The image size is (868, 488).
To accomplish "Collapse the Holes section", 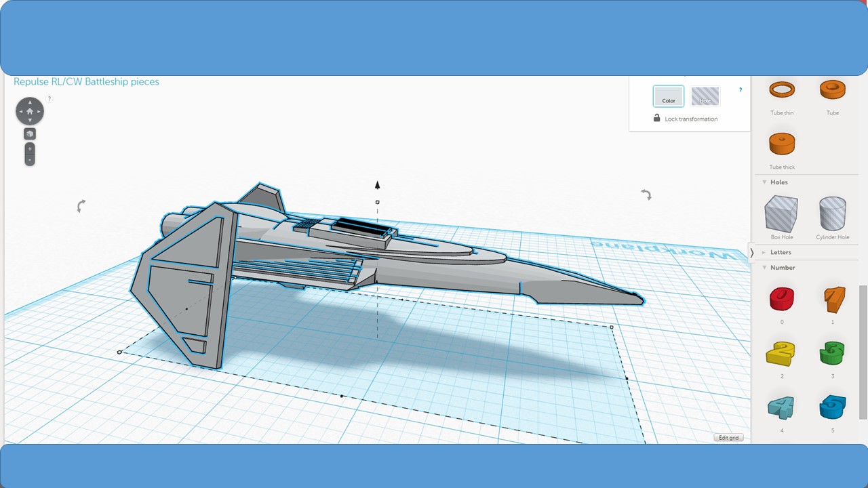I will (x=764, y=182).
